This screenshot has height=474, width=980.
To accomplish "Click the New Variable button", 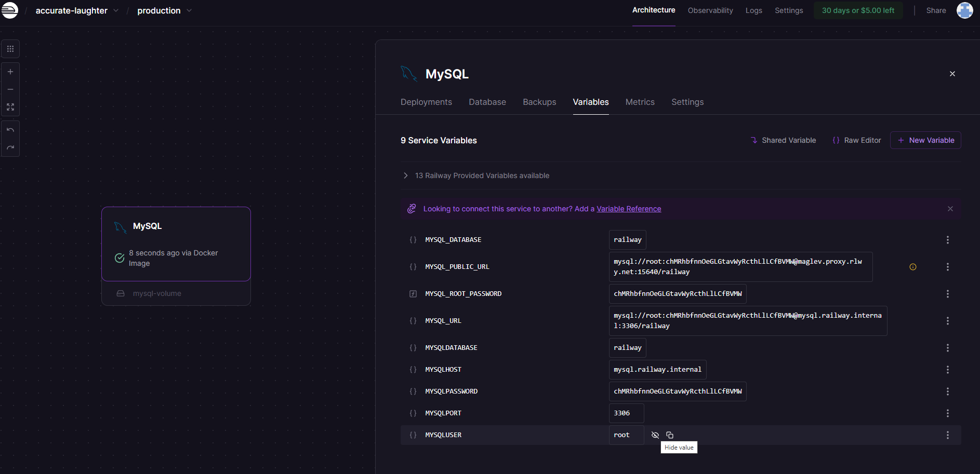I will pos(925,140).
